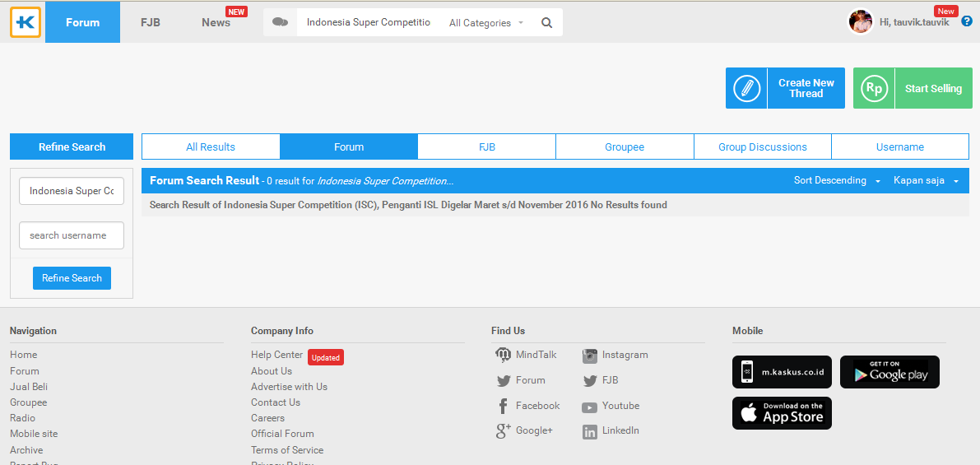Click the LinkedIn icon
The image size is (980, 465).
click(589, 431)
